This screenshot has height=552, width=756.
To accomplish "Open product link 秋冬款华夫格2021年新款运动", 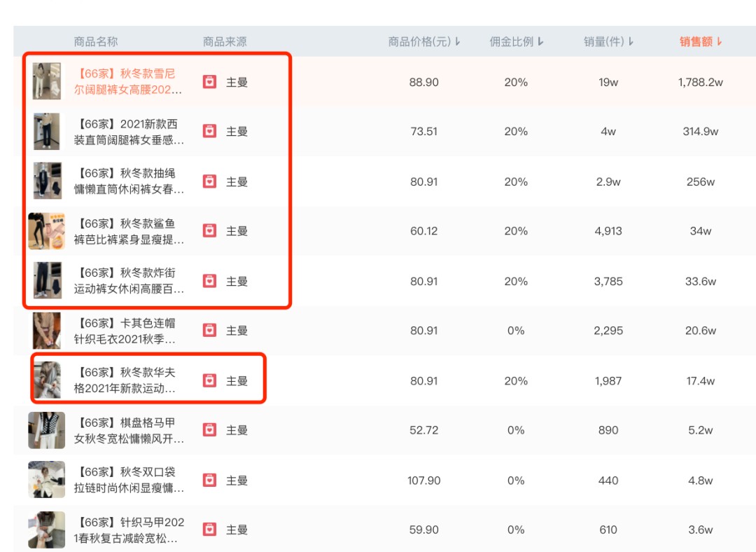I will tap(125, 380).
